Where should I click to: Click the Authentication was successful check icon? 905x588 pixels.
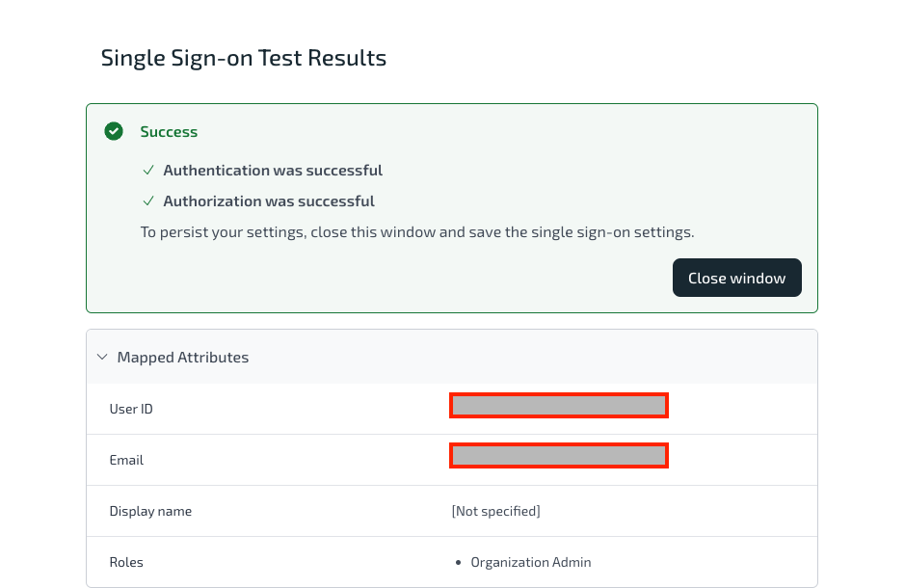148,171
